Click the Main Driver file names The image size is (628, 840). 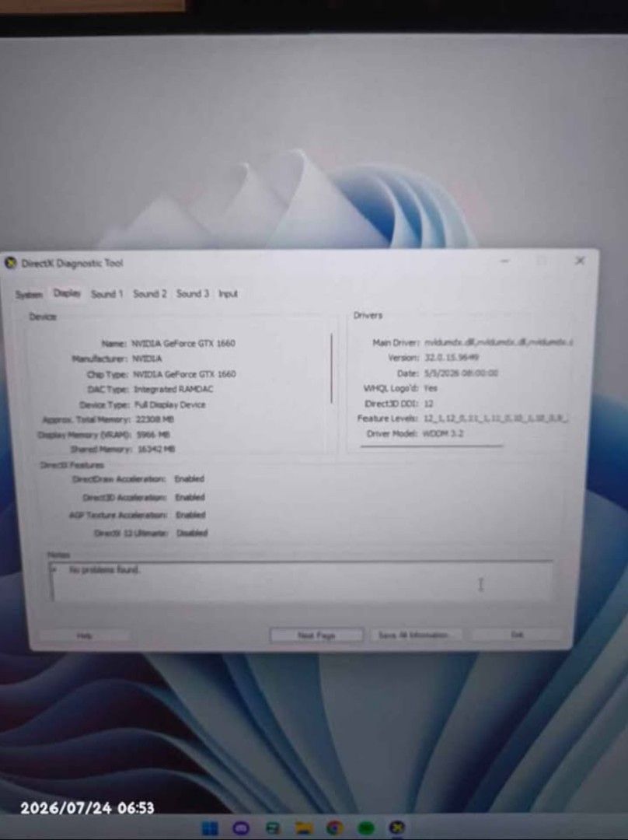click(x=498, y=341)
